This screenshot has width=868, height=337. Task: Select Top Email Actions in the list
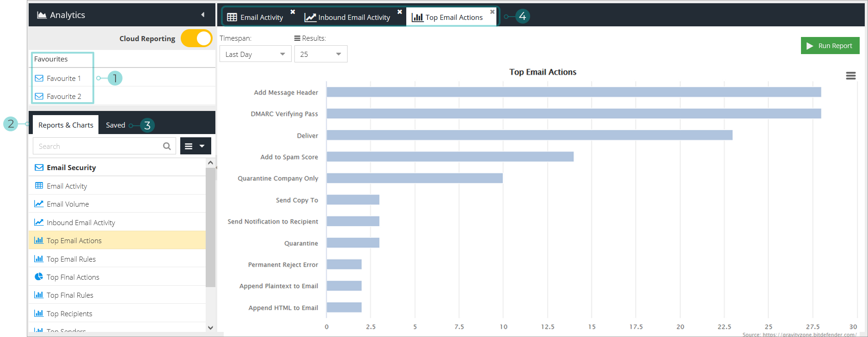click(117, 240)
